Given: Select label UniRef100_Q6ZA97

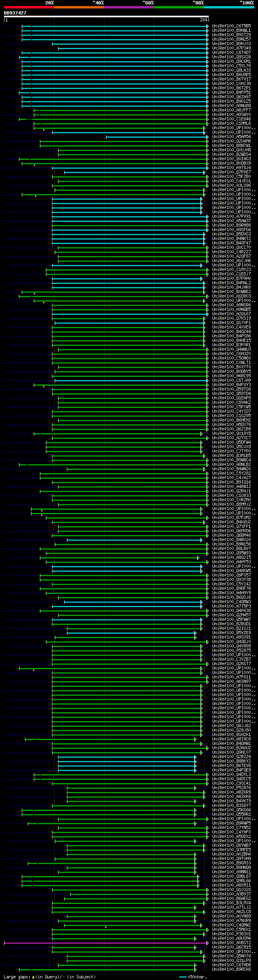Looking at the screenshot, I should pyautogui.click(x=231, y=97).
